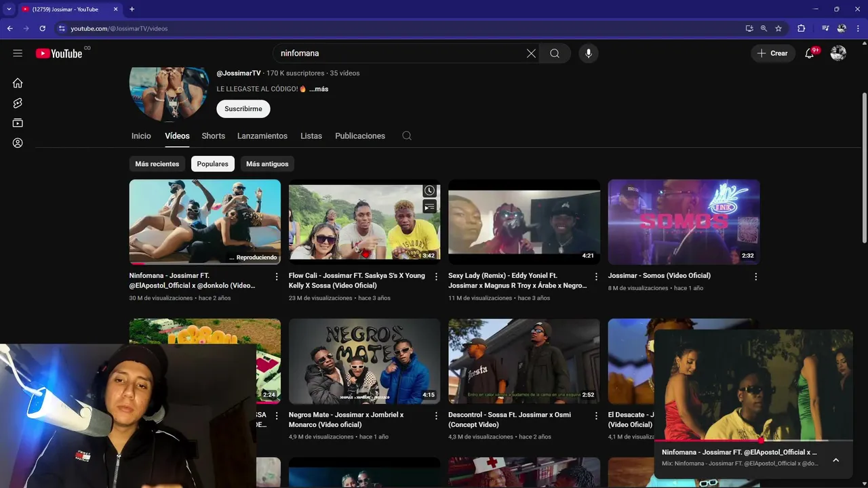Open the notifications bell

tap(809, 53)
